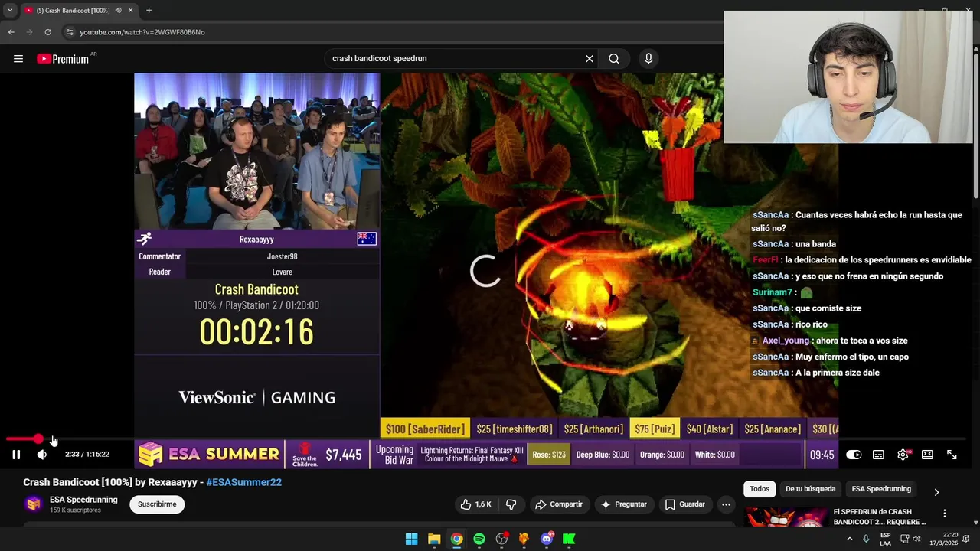Click the youtube.com address bar URL
This screenshot has width=980, height=551.
tap(142, 32)
